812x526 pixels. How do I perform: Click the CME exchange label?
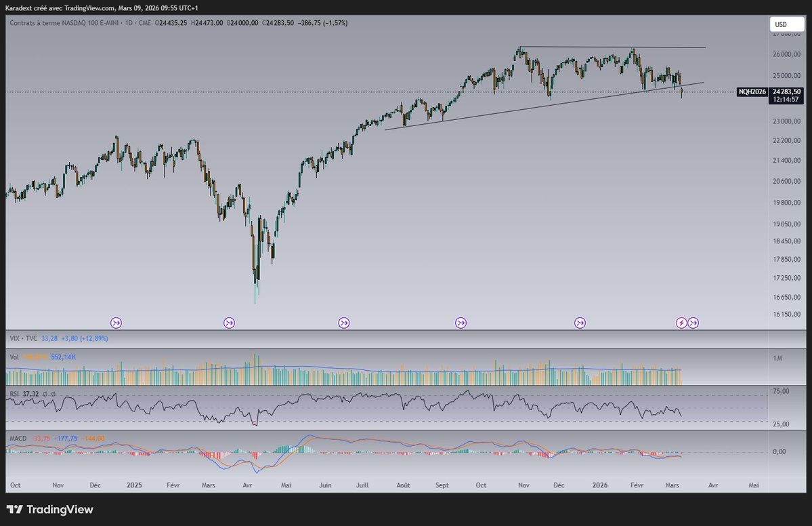(144, 23)
